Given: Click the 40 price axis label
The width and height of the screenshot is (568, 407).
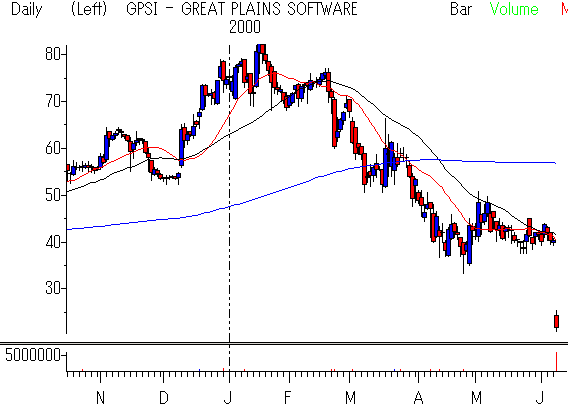Looking at the screenshot, I should pyautogui.click(x=53, y=242).
